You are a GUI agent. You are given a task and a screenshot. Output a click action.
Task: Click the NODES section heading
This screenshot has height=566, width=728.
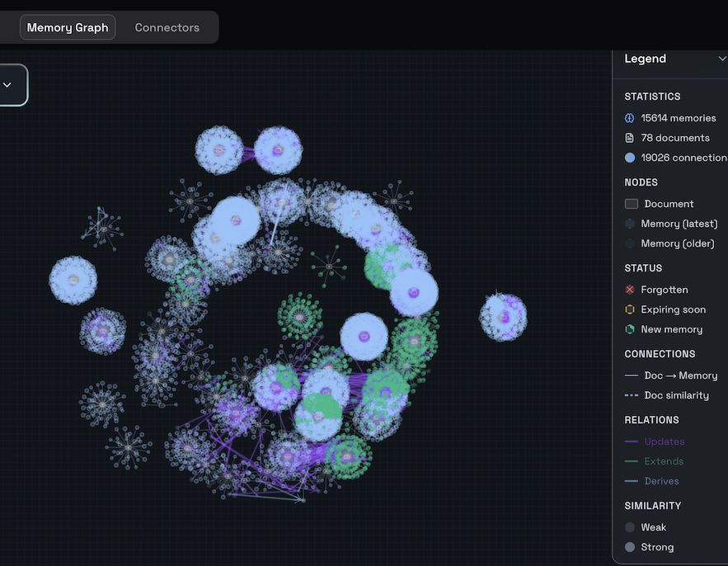point(641,182)
